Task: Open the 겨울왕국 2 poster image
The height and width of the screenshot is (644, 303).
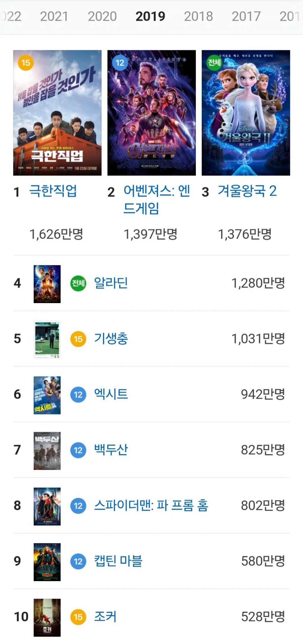Action: click(246, 113)
